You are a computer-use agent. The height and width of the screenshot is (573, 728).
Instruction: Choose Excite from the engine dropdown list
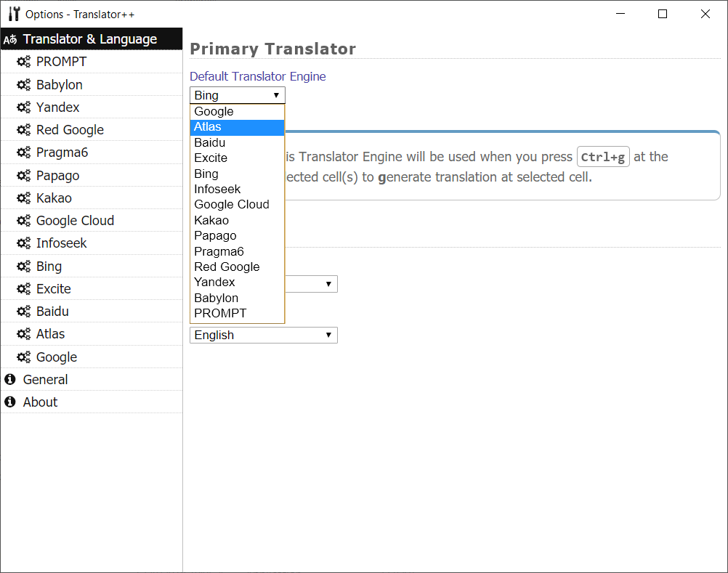pyautogui.click(x=238, y=158)
